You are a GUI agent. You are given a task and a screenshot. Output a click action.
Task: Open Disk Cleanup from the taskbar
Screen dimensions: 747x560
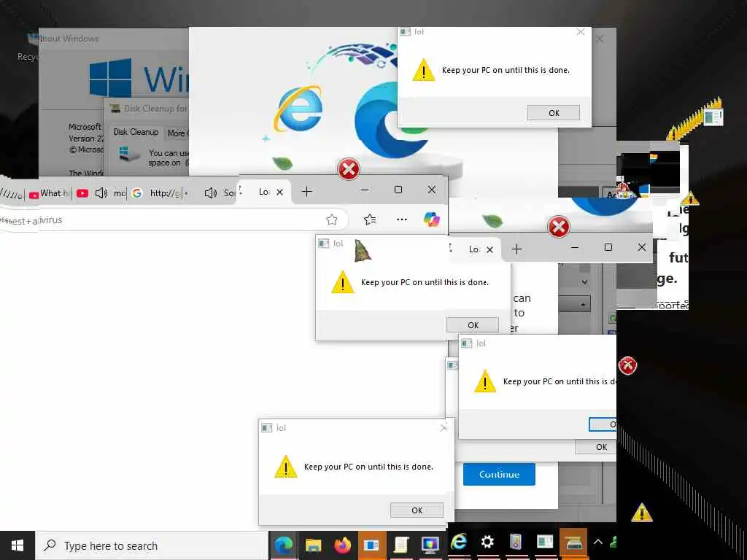tap(573, 542)
